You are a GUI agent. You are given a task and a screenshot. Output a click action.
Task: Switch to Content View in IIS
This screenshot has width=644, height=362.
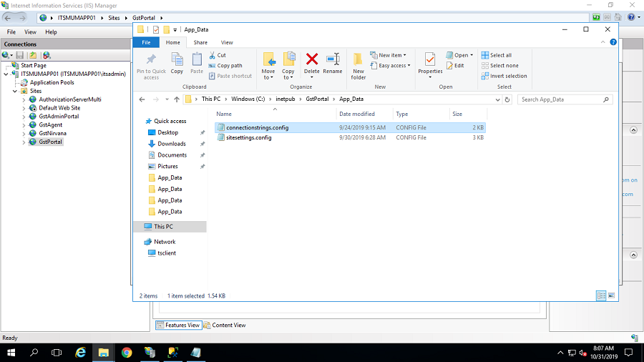(225, 325)
